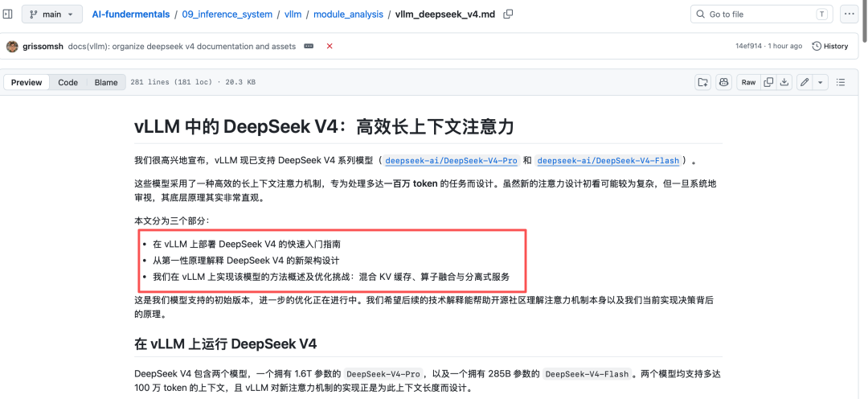Click inline code 'DeepSeek-V4-Flash' in last paragraph
The height and width of the screenshot is (399, 868).
tap(587, 373)
